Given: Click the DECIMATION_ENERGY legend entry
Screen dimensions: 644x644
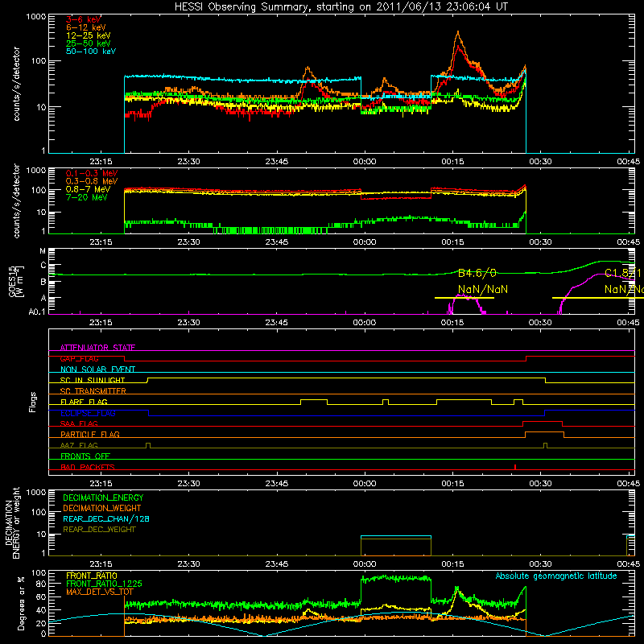Looking at the screenshot, I should [x=103, y=497].
